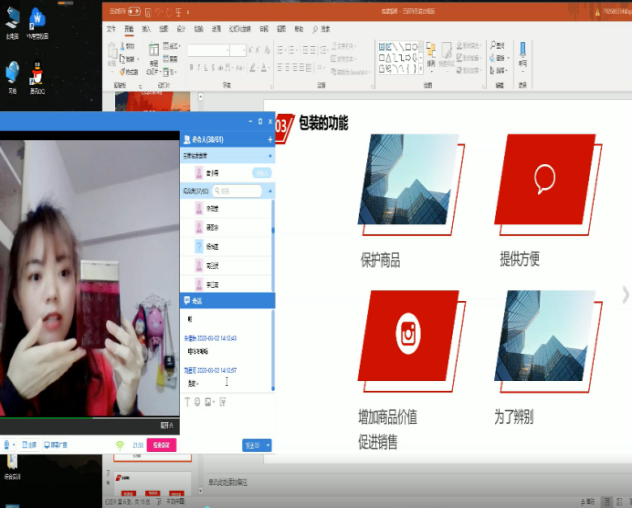Click the text highlight color button
The width and height of the screenshot is (632, 508).
(x=253, y=67)
